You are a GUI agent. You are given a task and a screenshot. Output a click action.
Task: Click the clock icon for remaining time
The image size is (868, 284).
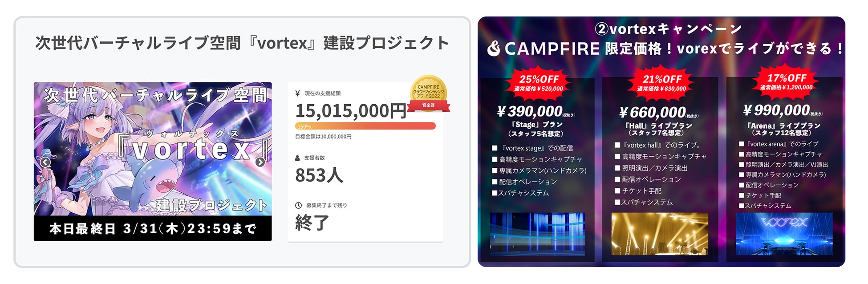point(298,205)
